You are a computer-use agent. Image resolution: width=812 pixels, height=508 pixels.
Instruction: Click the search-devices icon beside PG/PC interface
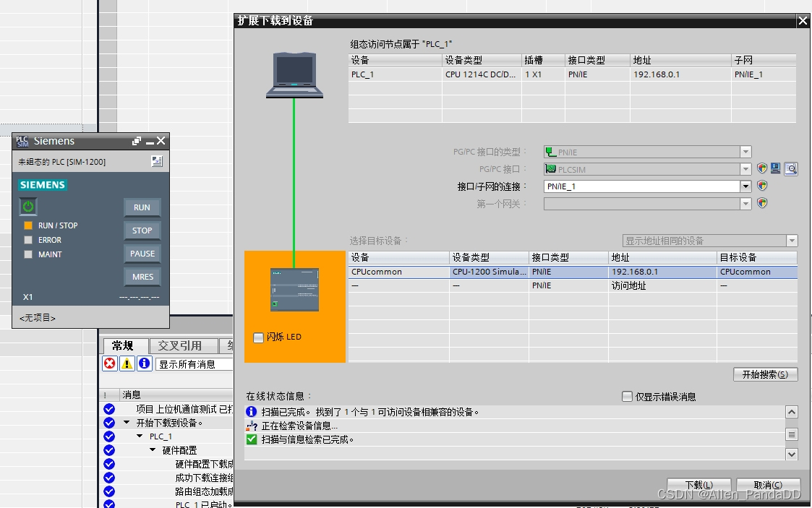791,168
